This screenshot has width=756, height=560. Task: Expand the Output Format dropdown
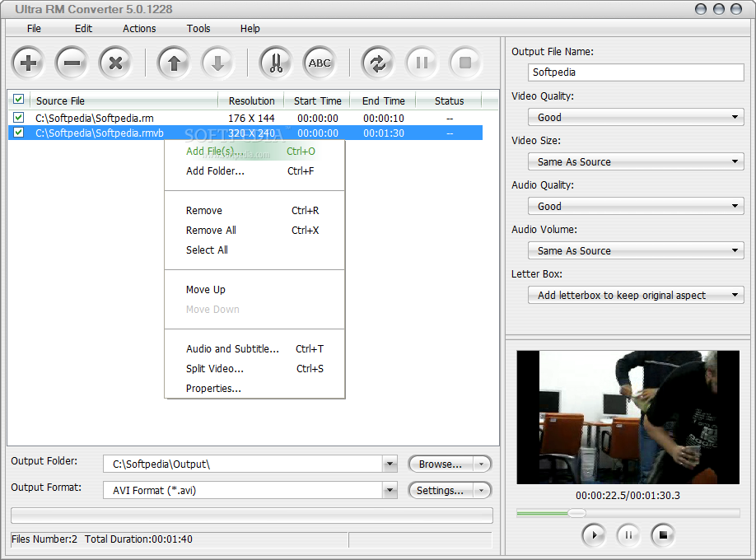390,491
